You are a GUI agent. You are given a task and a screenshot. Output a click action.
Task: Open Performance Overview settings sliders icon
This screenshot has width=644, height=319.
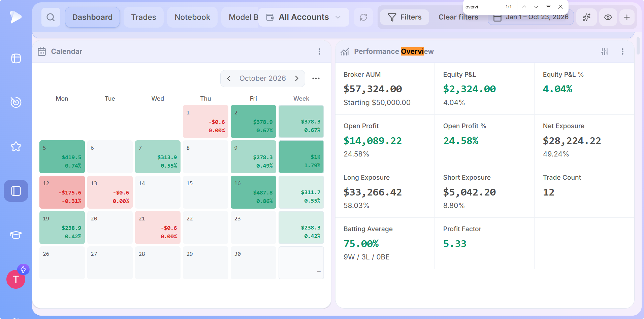(x=605, y=51)
